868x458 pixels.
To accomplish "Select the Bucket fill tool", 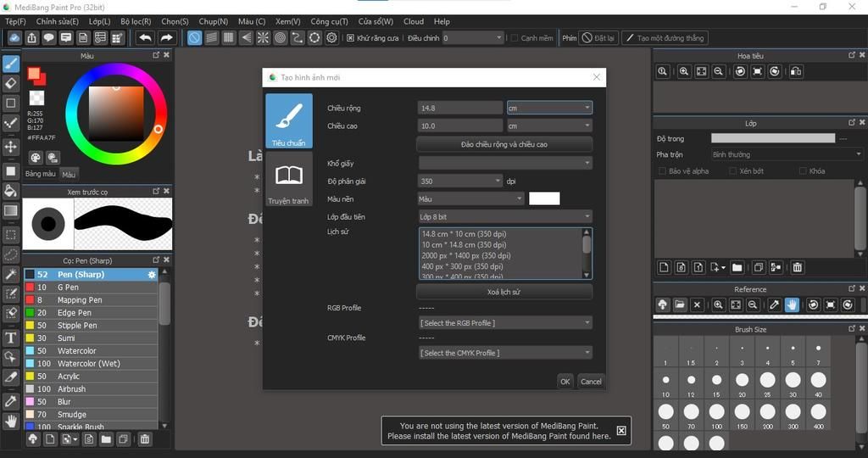I will pos(10,191).
